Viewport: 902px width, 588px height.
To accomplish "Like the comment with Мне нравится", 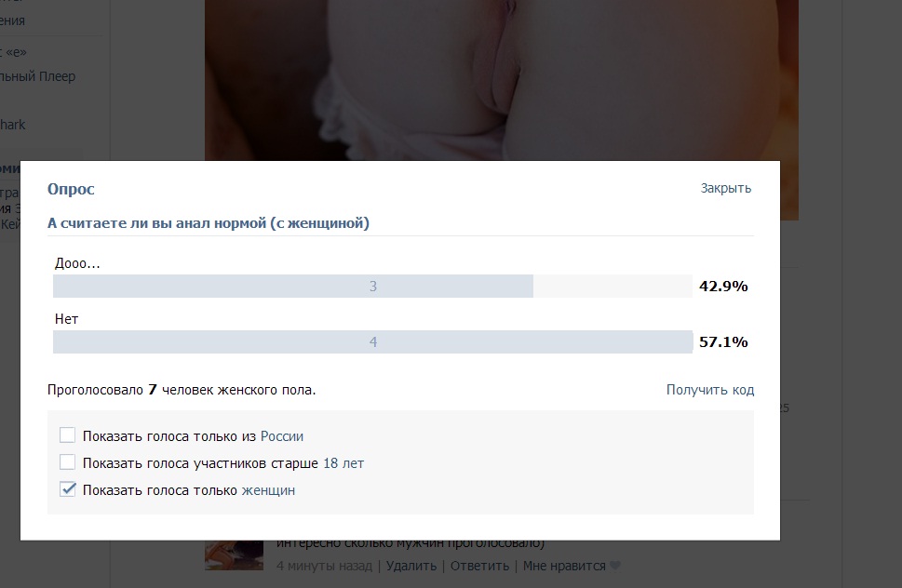I will (564, 566).
